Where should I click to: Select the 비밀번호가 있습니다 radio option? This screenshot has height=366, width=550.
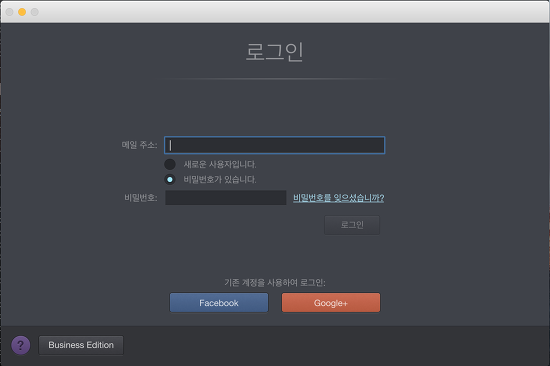point(170,180)
